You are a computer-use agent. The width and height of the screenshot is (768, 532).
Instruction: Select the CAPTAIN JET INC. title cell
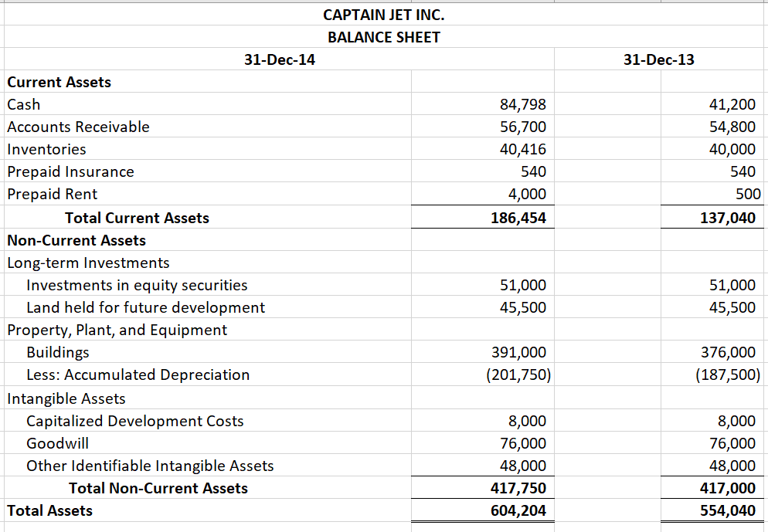(384, 14)
